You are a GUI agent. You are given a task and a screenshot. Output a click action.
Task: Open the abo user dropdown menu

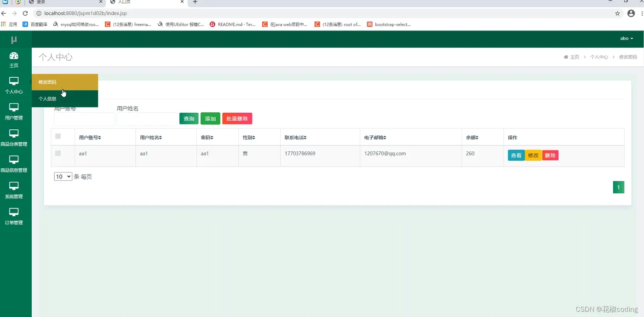point(627,39)
